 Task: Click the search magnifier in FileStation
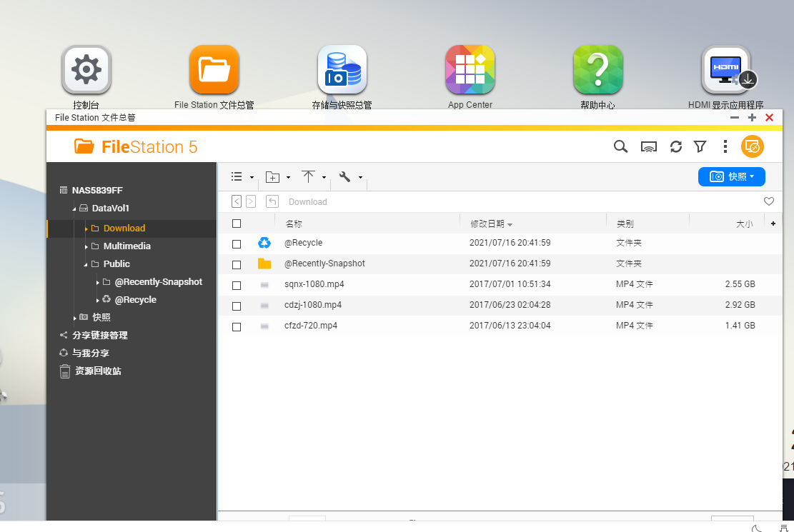pyautogui.click(x=620, y=147)
